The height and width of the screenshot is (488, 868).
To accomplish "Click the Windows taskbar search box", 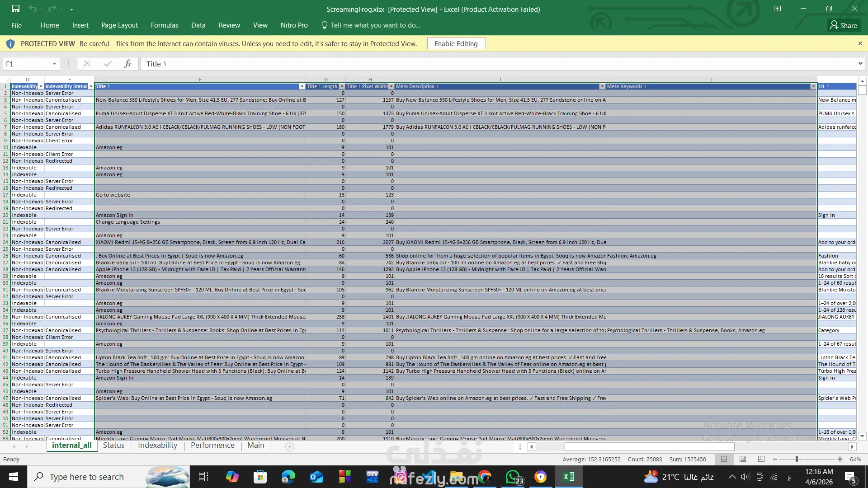I will (108, 477).
